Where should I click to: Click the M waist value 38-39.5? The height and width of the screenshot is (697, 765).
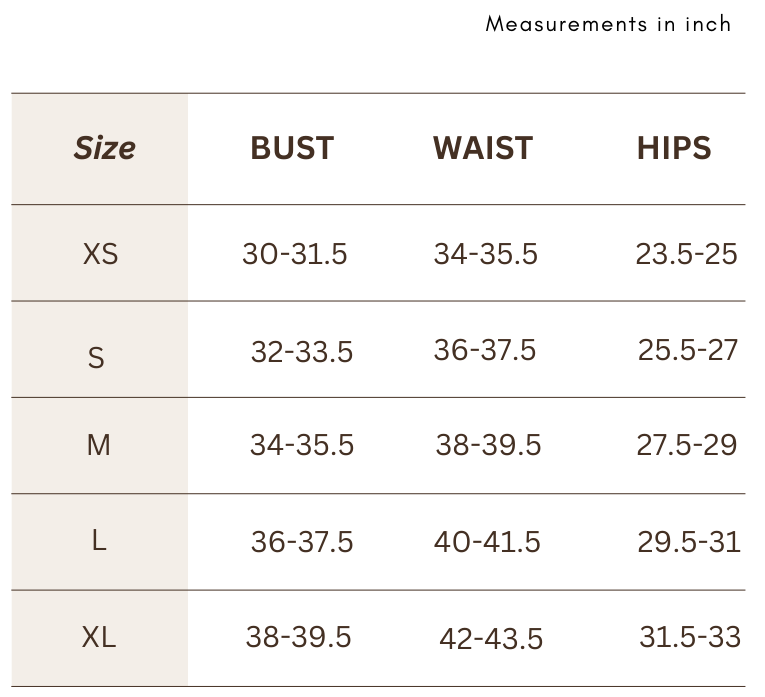488,445
